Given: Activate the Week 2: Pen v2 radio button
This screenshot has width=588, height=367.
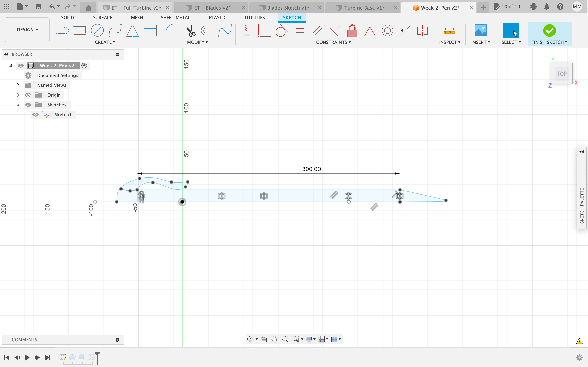Looking at the screenshot, I should tap(84, 65).
